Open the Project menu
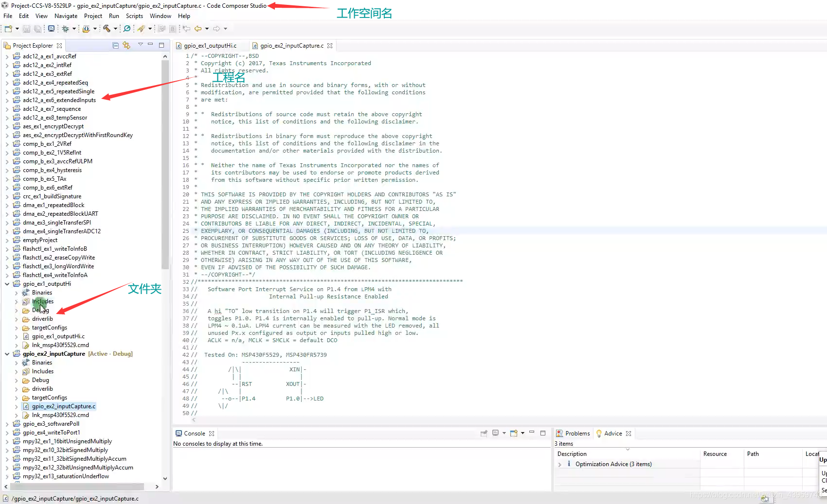The height and width of the screenshot is (504, 827). (93, 16)
